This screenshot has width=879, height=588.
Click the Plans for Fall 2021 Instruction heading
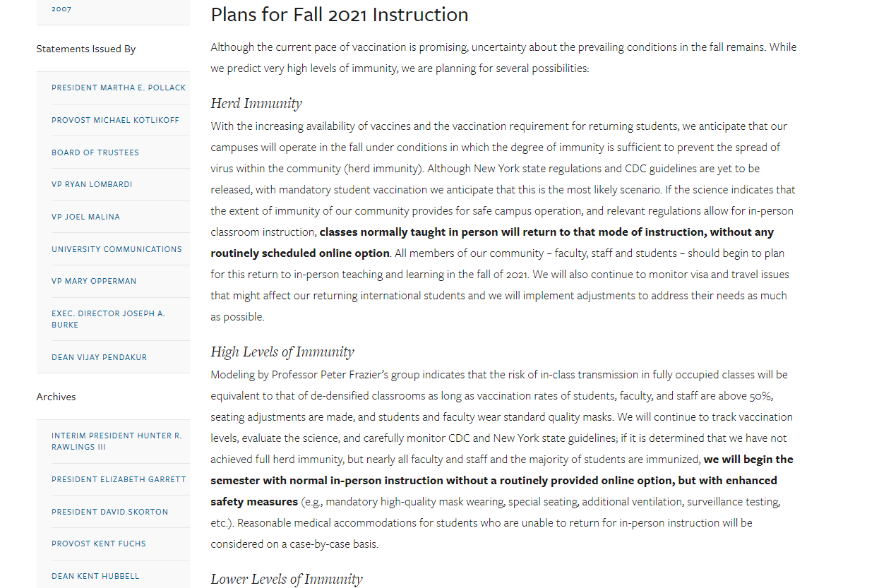click(340, 15)
